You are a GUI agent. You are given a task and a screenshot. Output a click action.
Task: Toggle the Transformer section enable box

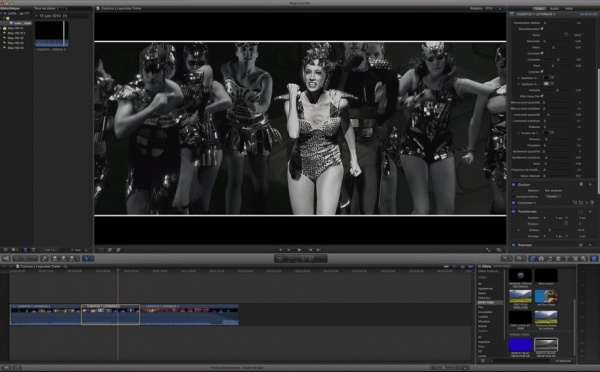click(x=514, y=212)
